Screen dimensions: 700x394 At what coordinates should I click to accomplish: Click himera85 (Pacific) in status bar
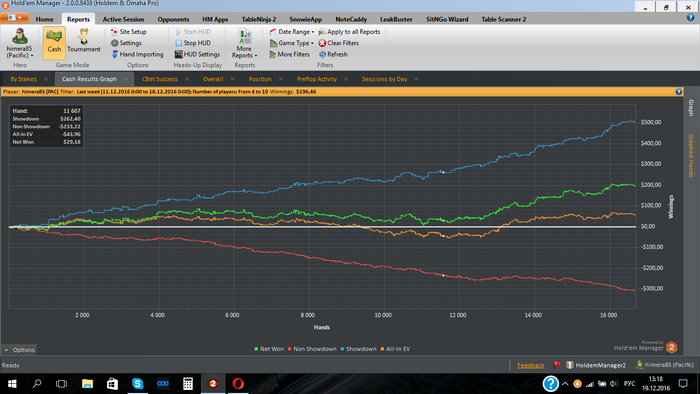pos(665,365)
